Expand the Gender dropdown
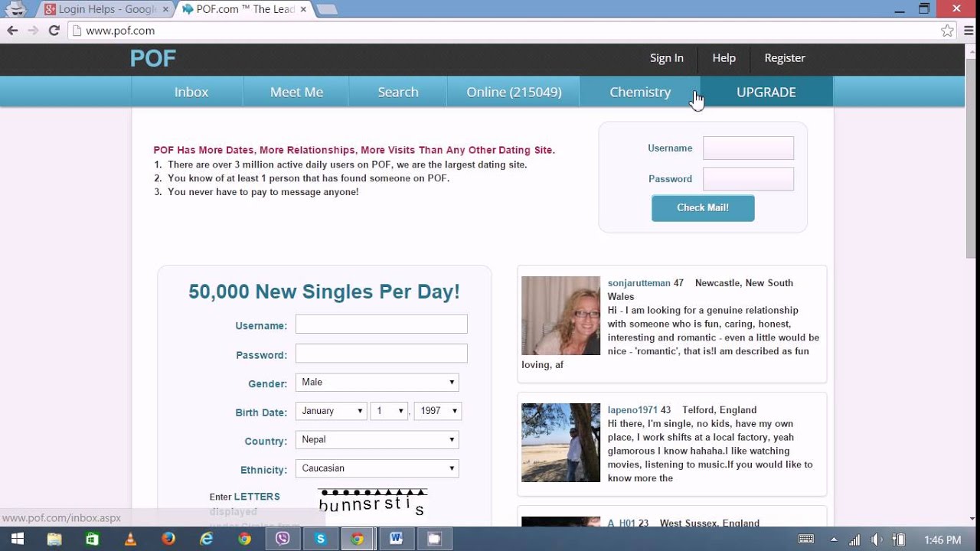Image resolution: width=980 pixels, height=551 pixels. [x=377, y=383]
